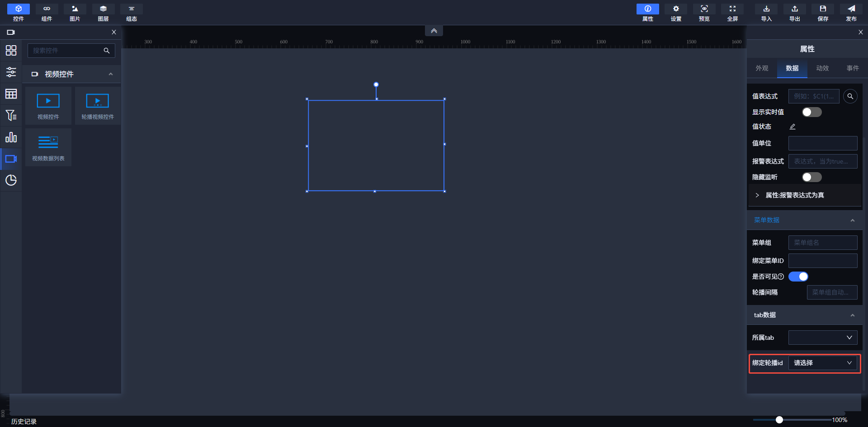Click the zoom slider handle

(779, 420)
